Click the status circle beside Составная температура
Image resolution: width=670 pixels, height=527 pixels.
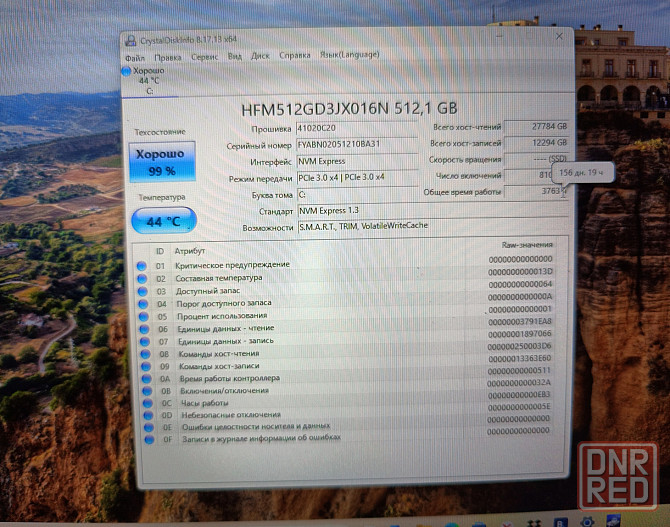[143, 278]
